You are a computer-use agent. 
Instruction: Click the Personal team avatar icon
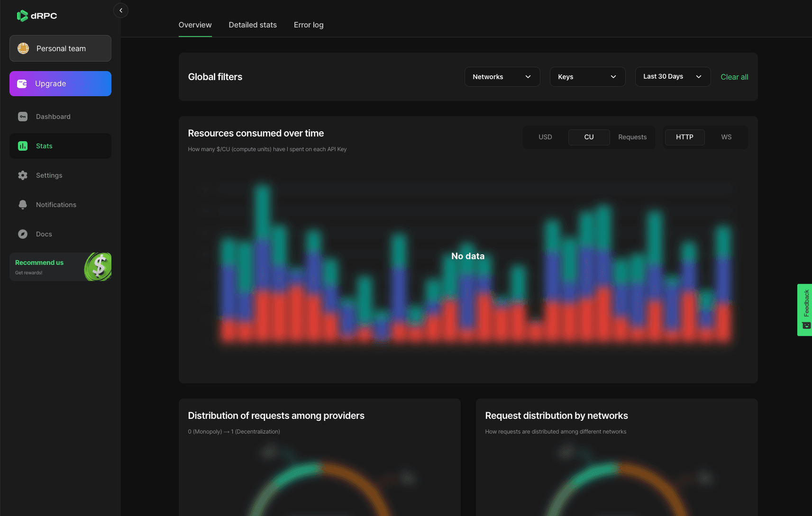(x=23, y=48)
